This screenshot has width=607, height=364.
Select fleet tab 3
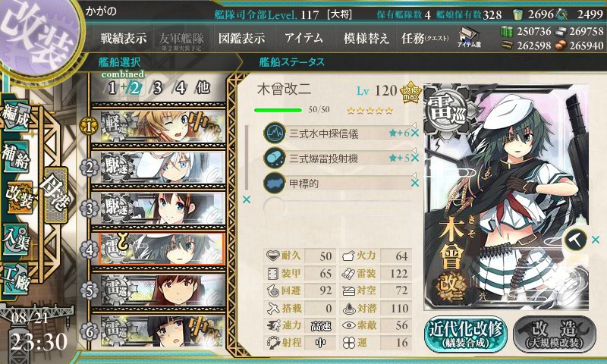click(x=157, y=88)
